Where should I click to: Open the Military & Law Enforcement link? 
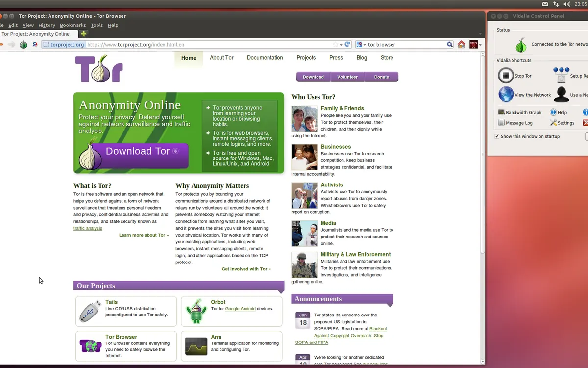(356, 254)
